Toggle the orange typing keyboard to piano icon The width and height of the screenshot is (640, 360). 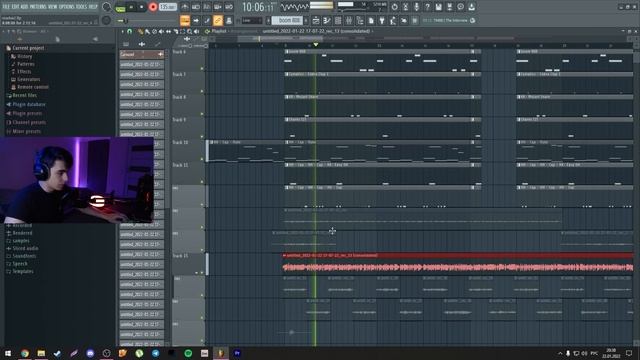pos(185,20)
